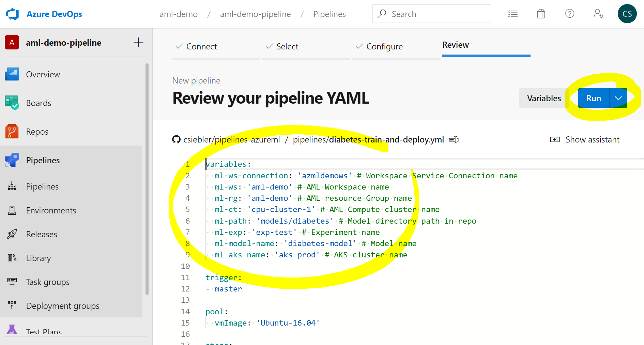Viewport: 644px width, 345px height.
Task: Open Releases in the sidebar
Action: (x=71, y=234)
